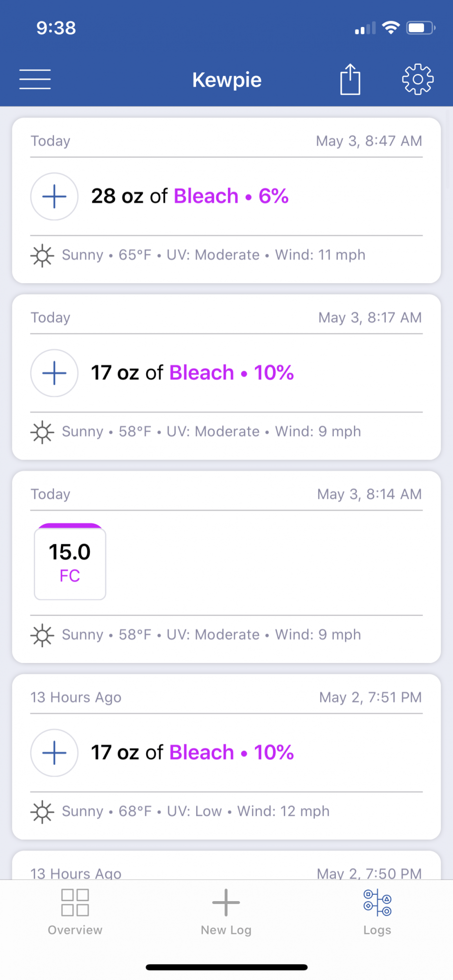Image resolution: width=453 pixels, height=980 pixels.
Task: Open New Log tab
Action: 226,912
